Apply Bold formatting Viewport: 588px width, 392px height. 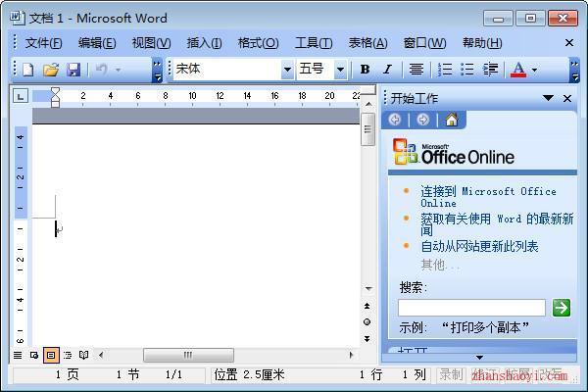pos(365,69)
